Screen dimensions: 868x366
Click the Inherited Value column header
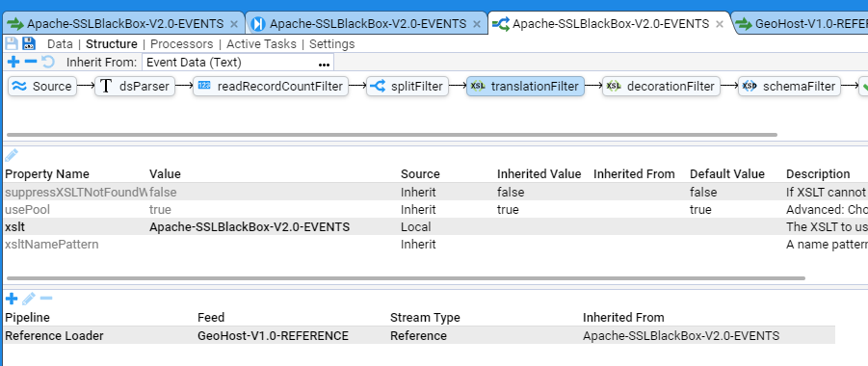pyautogui.click(x=539, y=174)
